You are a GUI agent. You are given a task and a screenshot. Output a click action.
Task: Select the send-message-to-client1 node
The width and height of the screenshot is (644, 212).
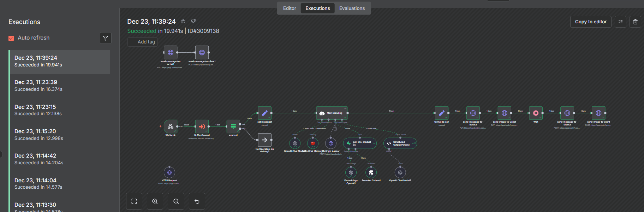(x=202, y=52)
